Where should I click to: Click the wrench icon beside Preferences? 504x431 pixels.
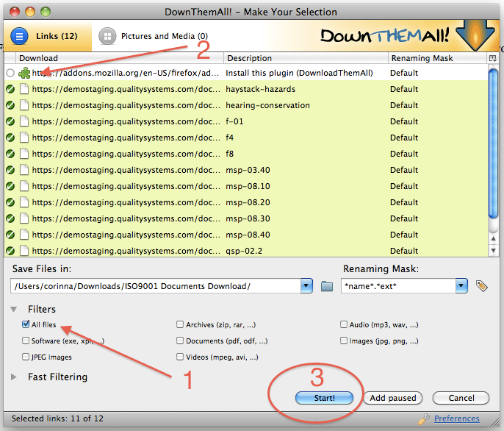coord(424,418)
